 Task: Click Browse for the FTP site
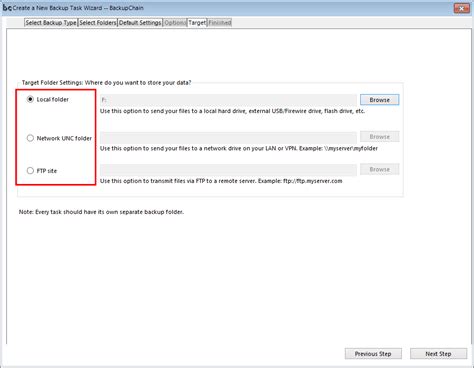pos(379,169)
